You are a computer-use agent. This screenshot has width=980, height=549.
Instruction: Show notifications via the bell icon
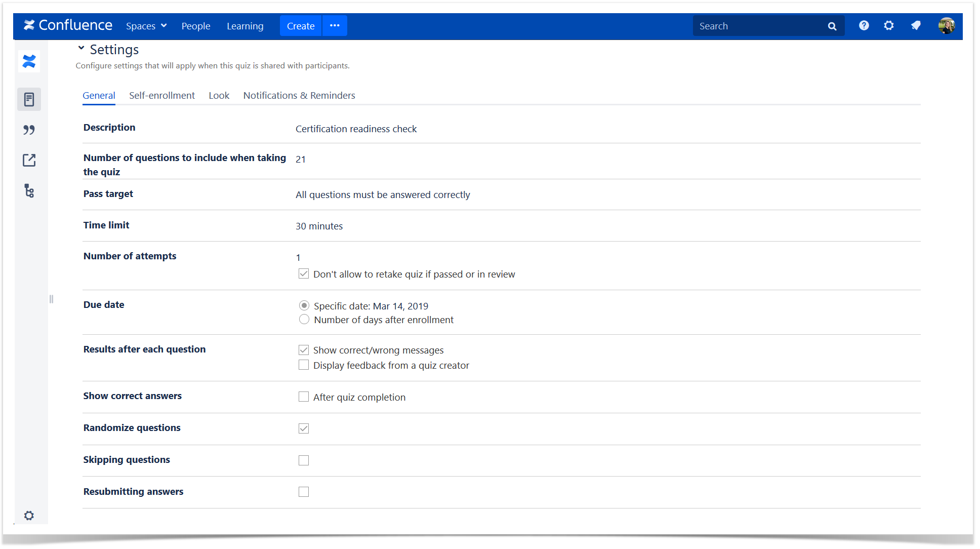click(x=916, y=25)
